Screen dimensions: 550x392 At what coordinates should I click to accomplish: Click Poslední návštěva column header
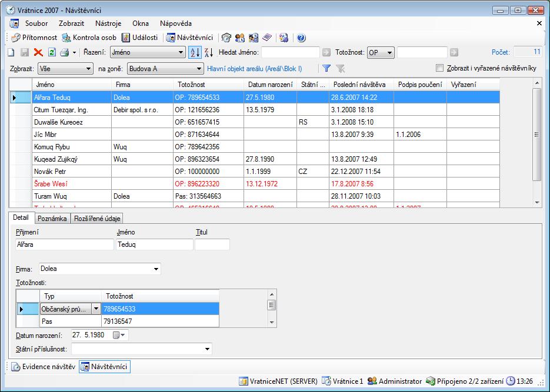click(x=361, y=85)
